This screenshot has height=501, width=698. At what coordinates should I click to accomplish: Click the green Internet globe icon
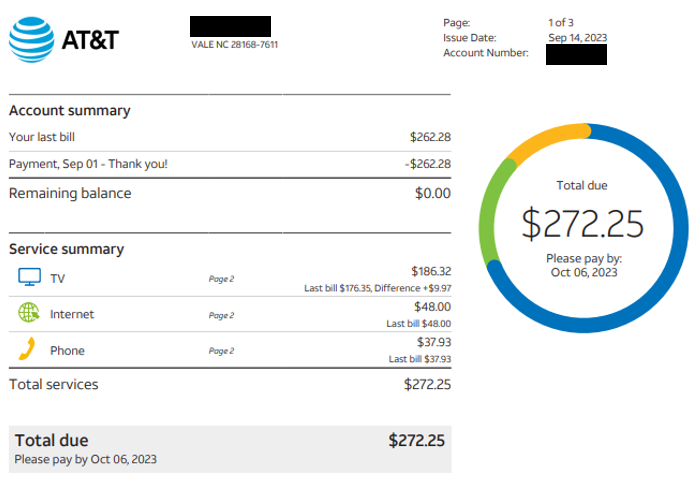29,312
